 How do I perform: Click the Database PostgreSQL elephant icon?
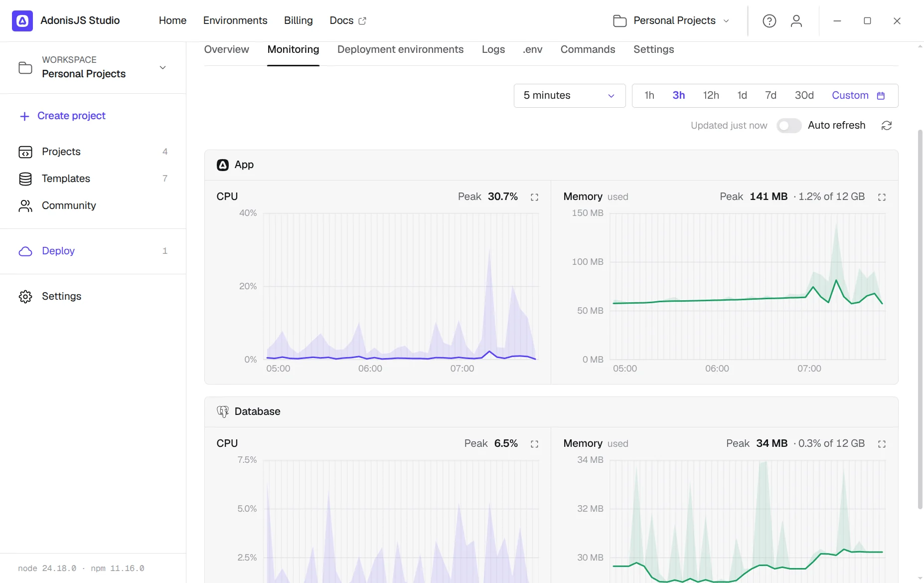(223, 411)
